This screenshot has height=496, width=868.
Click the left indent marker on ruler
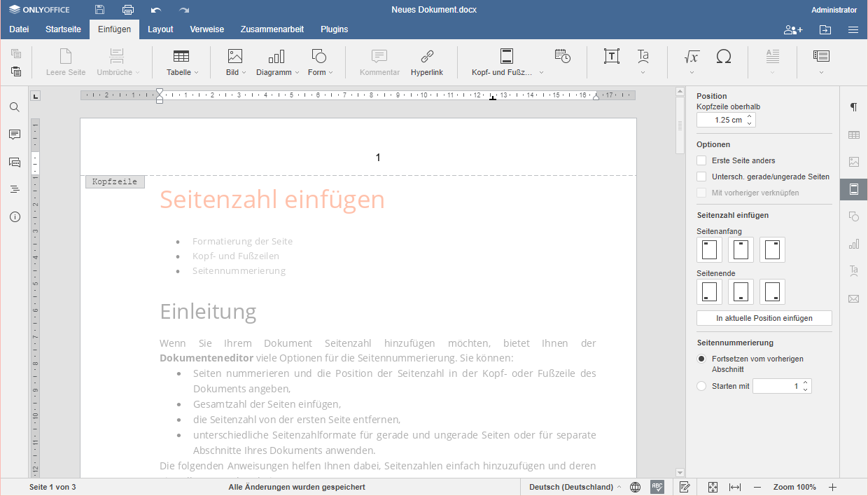tap(160, 100)
